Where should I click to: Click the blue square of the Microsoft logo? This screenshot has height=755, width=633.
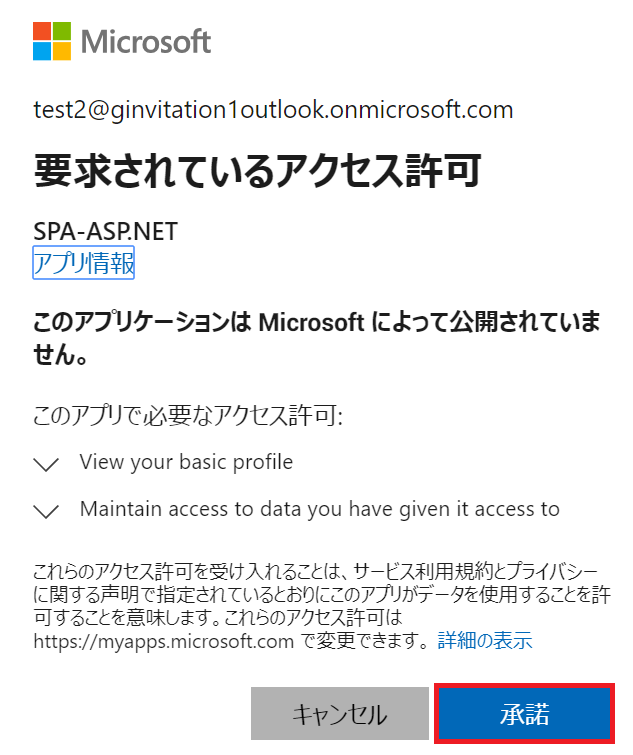42,49
